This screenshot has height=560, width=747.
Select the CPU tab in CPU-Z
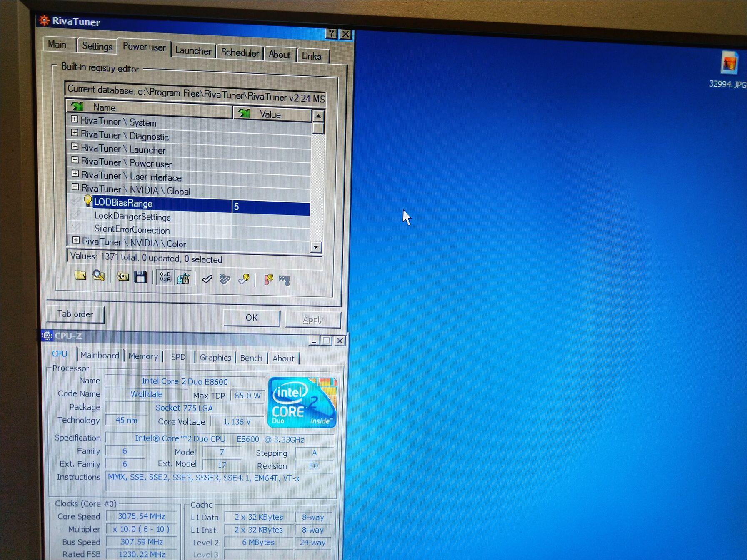[60, 354]
